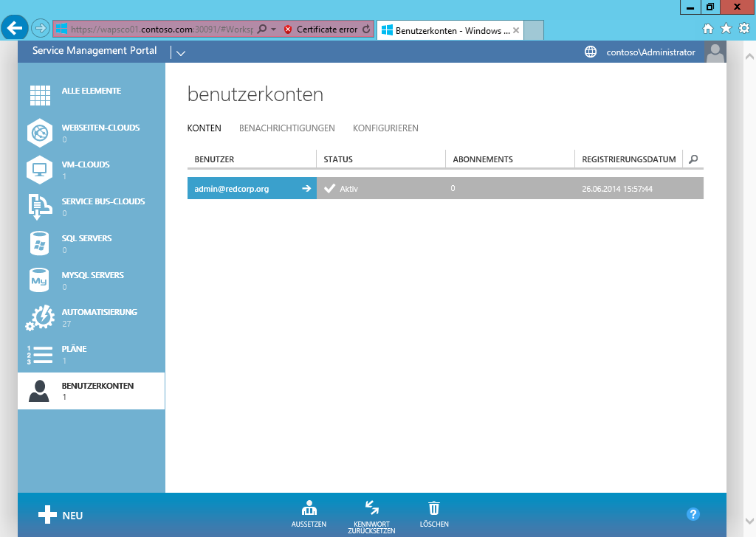Click the Alle Elemente label
Image resolution: width=756 pixels, height=537 pixels.
91,91
